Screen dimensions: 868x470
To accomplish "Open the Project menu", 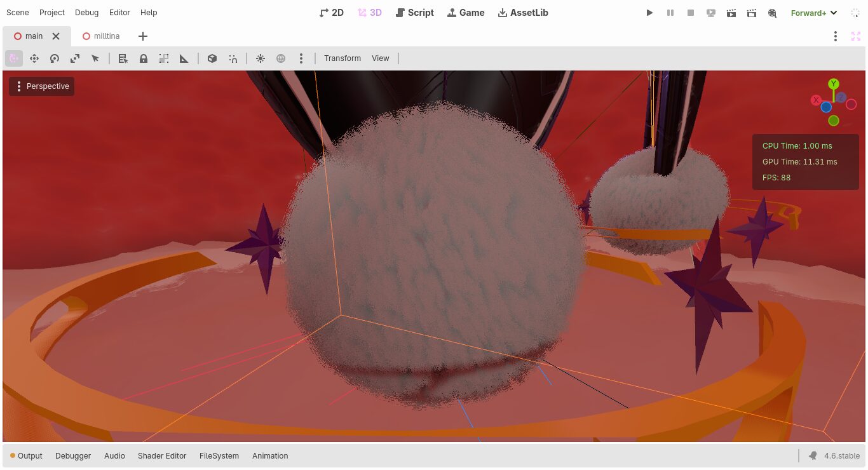I will pos(52,13).
